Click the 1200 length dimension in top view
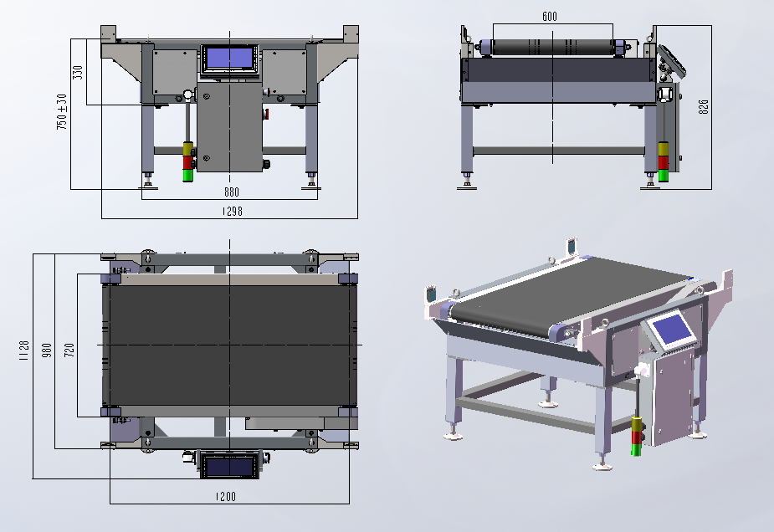774x532 pixels. (x=226, y=497)
